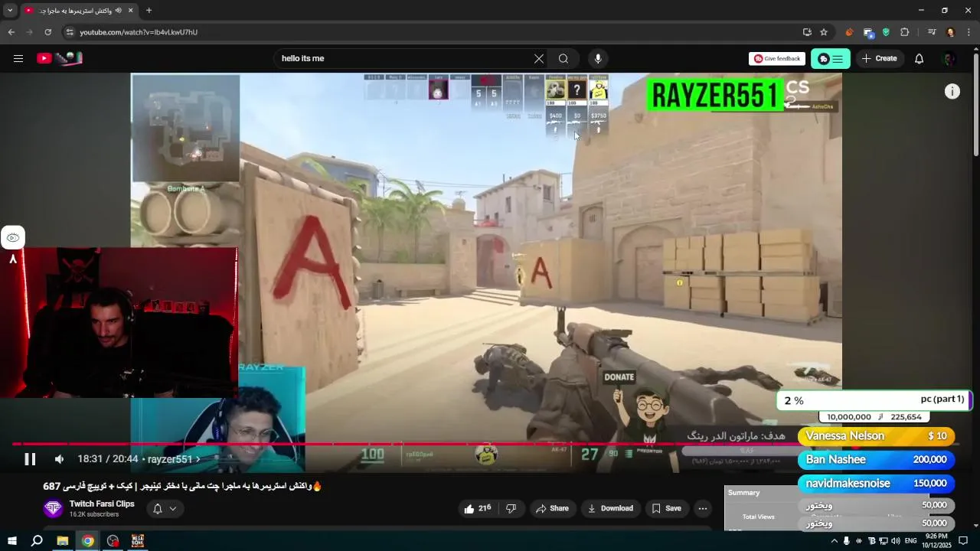Show hidden system tray icons
The height and width of the screenshot is (551, 980).
pos(834,541)
